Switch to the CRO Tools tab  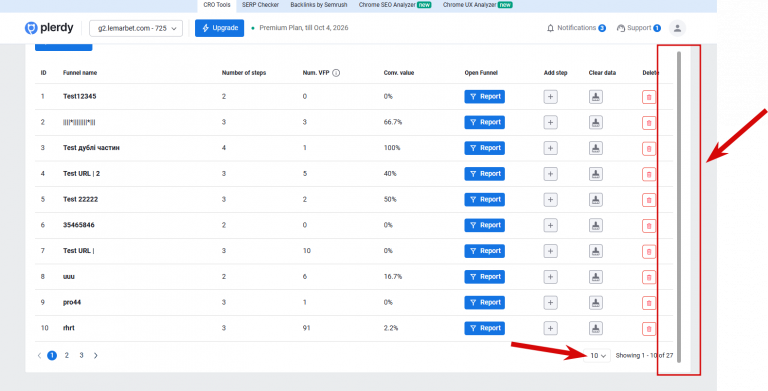(x=217, y=5)
